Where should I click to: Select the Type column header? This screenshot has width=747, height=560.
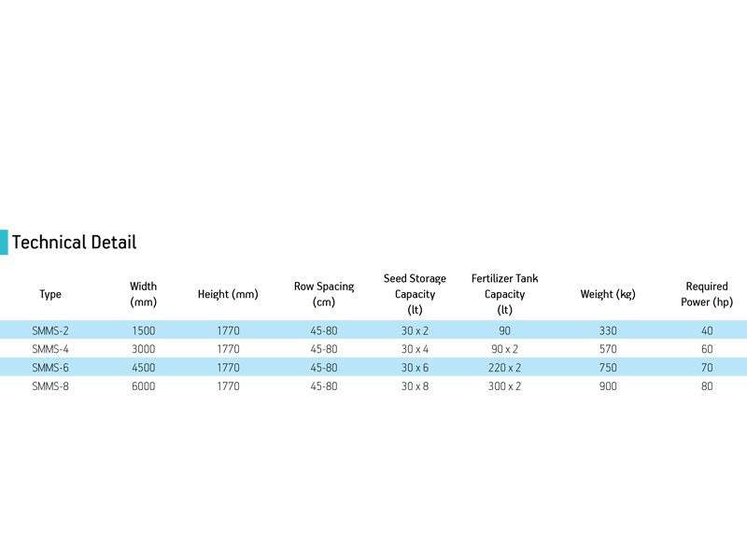pos(50,294)
